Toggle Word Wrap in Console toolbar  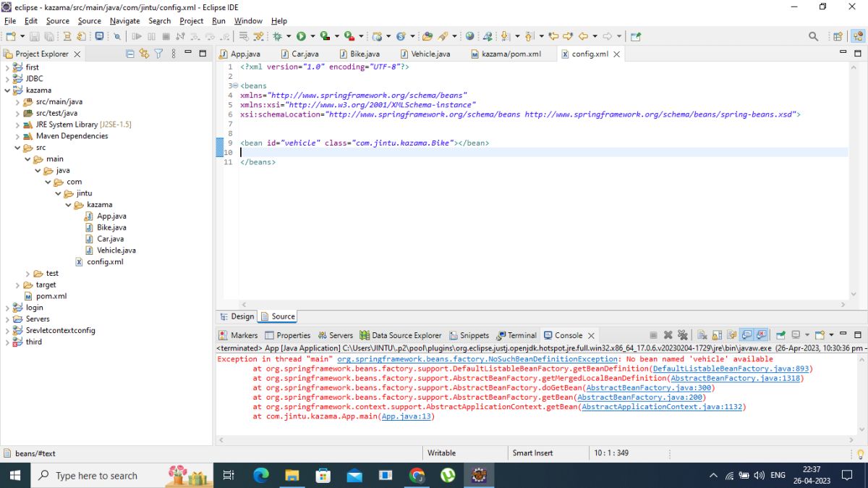click(731, 335)
